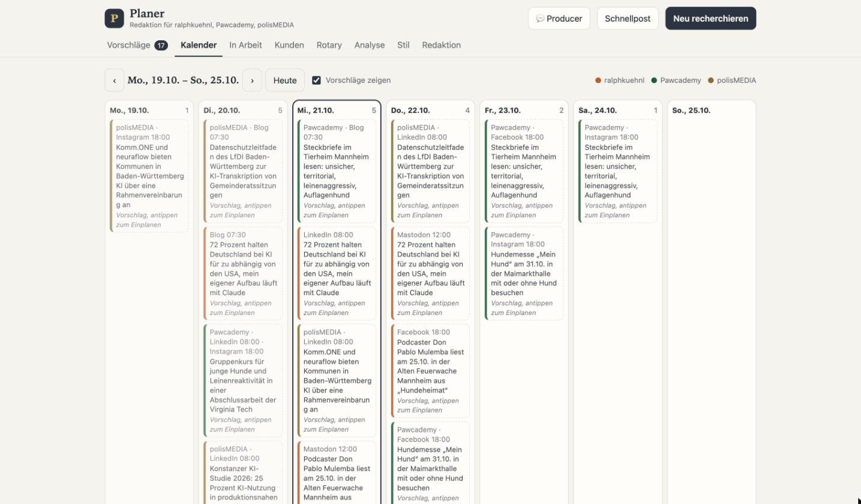Click the week range "Mo., 19.10. – So., 25.10."

tap(183, 80)
